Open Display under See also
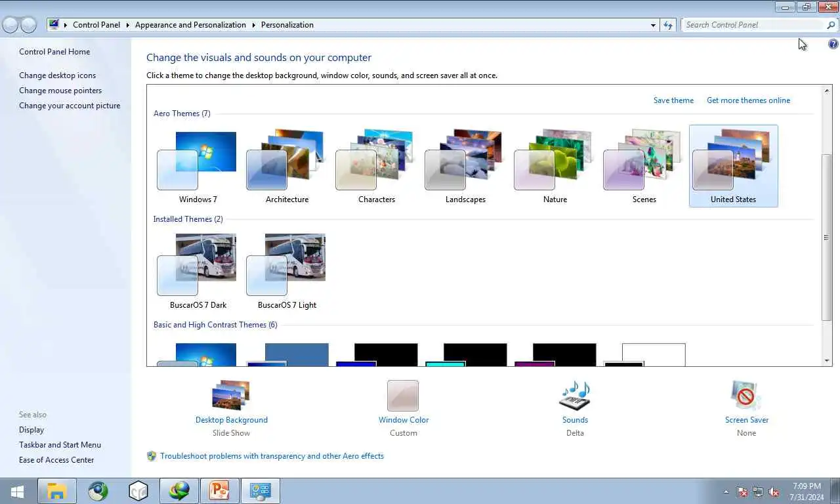Viewport: 840px width, 504px height. click(x=31, y=430)
